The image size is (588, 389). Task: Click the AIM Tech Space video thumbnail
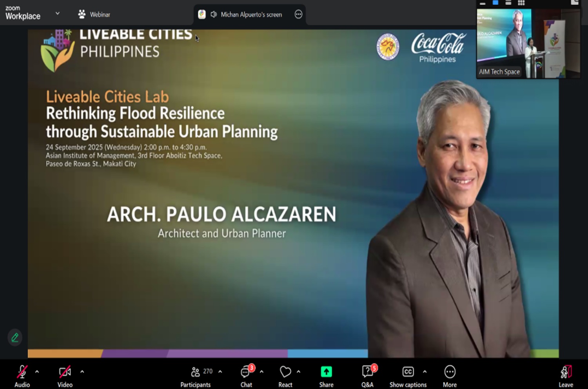tap(528, 43)
